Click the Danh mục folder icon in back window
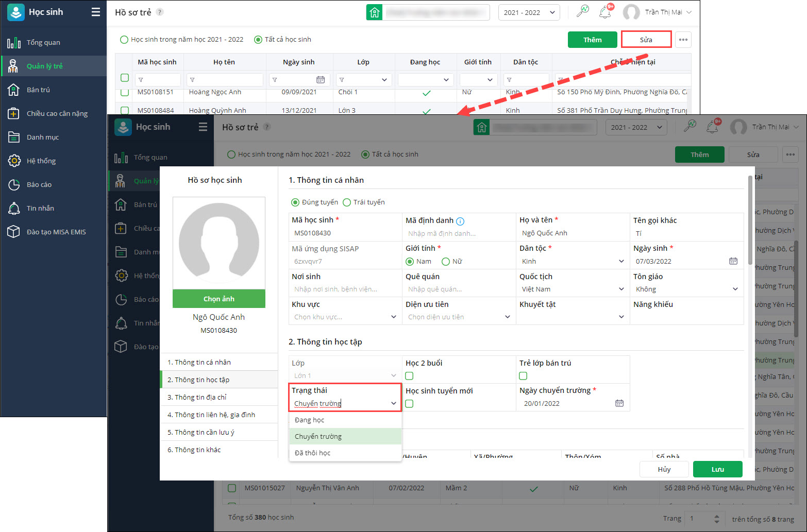 coord(14,137)
